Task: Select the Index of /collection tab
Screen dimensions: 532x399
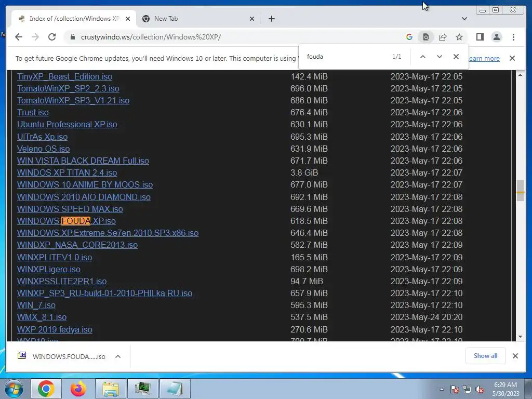Action: (x=74, y=19)
